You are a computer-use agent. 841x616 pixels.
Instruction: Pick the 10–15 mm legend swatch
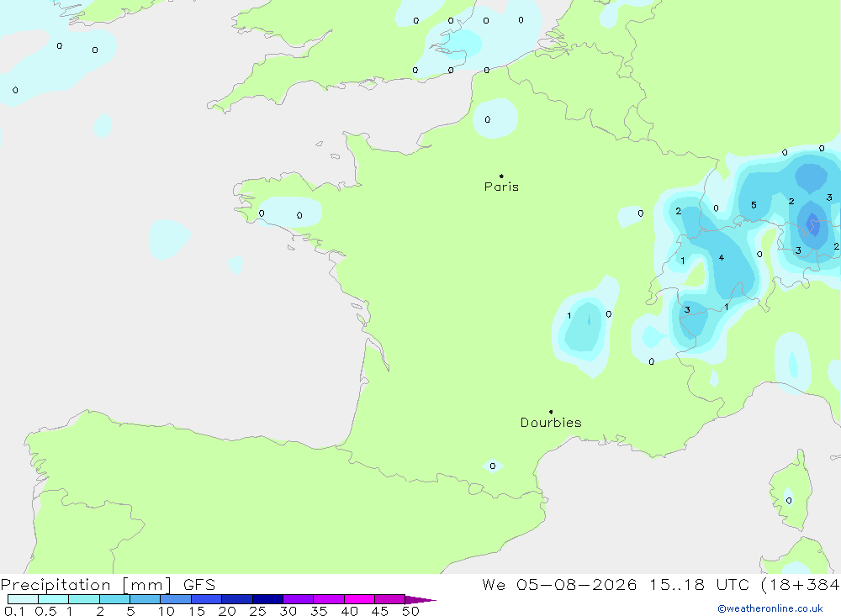176,599
